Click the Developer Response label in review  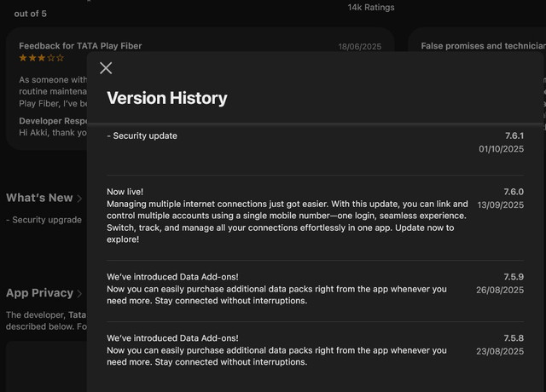click(53, 121)
